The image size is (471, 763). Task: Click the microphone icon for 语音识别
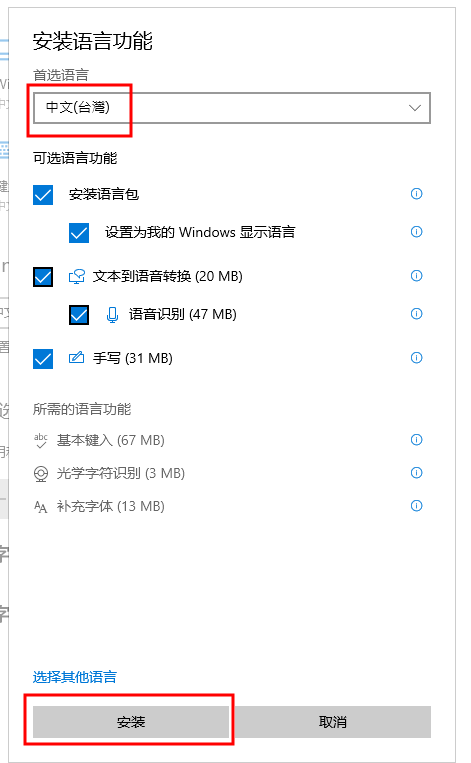[112, 315]
